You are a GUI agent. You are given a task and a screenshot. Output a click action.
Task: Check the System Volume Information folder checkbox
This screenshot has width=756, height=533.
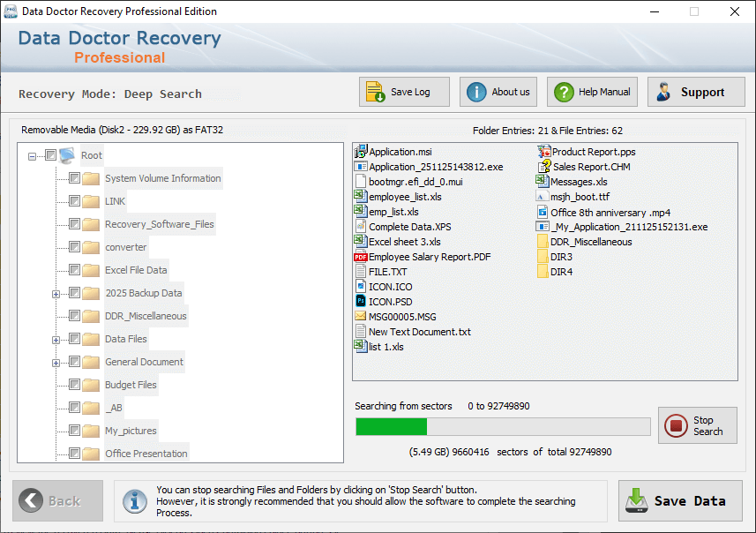(74, 178)
